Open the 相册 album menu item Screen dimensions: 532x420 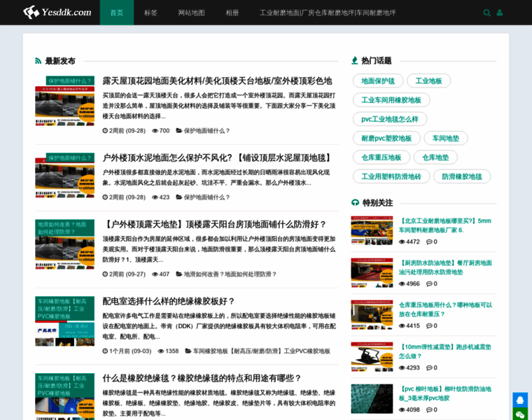point(232,13)
